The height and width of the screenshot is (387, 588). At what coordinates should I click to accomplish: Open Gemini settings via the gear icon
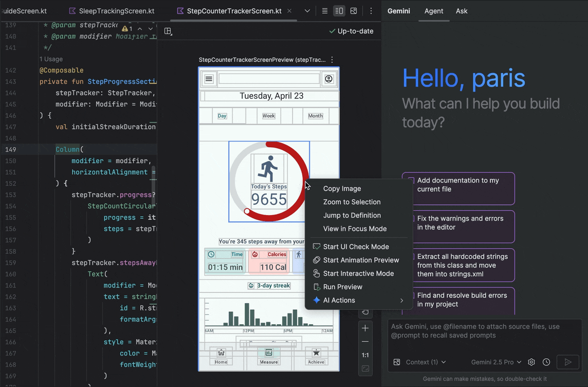tap(531, 362)
